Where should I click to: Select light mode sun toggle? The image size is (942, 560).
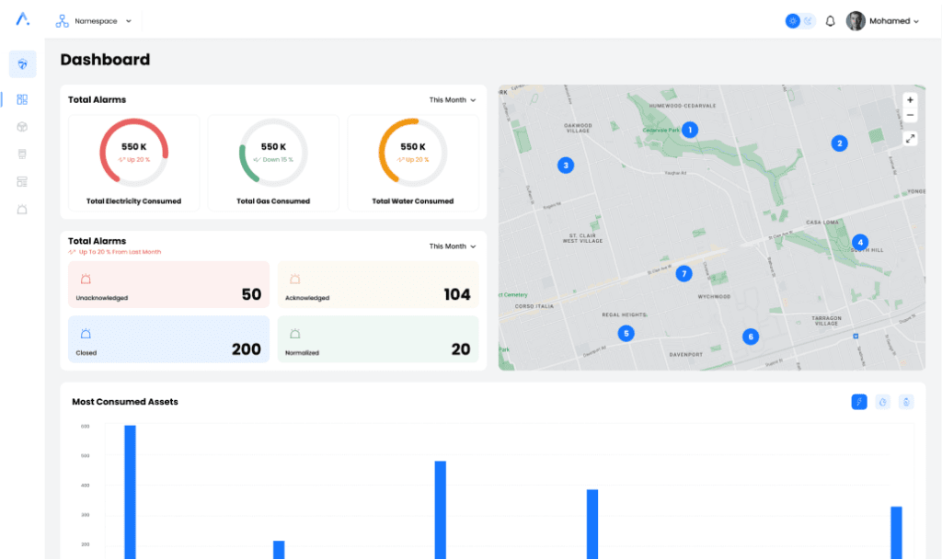pos(792,21)
